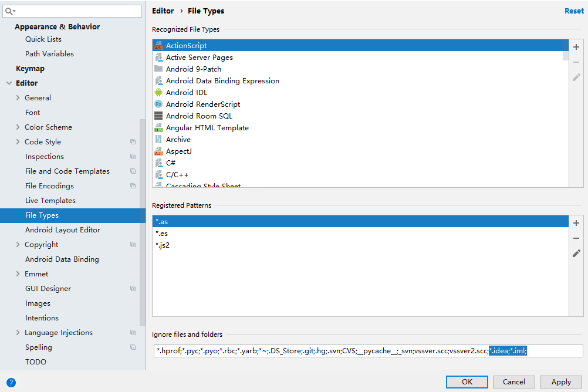Edit the selected recognized file type

click(x=576, y=77)
